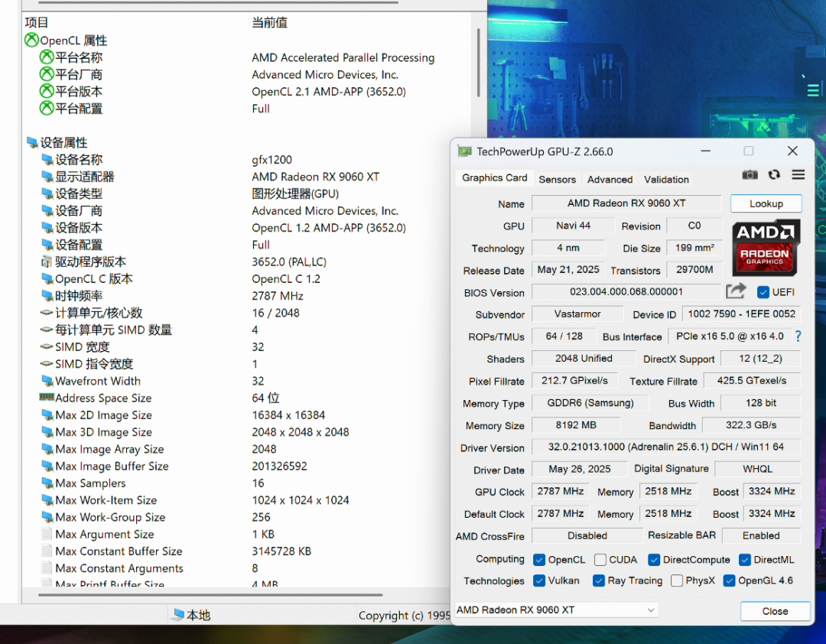This screenshot has width=826, height=644.
Task: Click the monitor icon beside 设备属性
Action: click(x=32, y=142)
